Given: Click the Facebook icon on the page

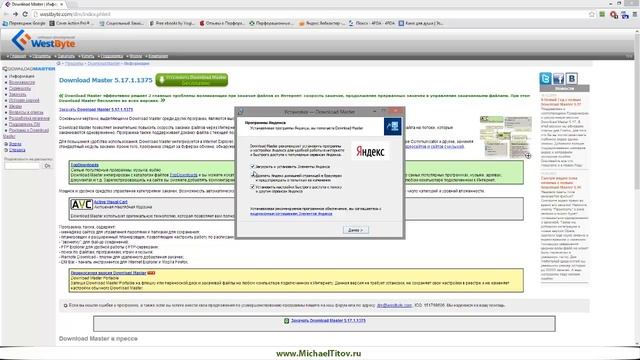Looking at the screenshot, I should (558, 78).
